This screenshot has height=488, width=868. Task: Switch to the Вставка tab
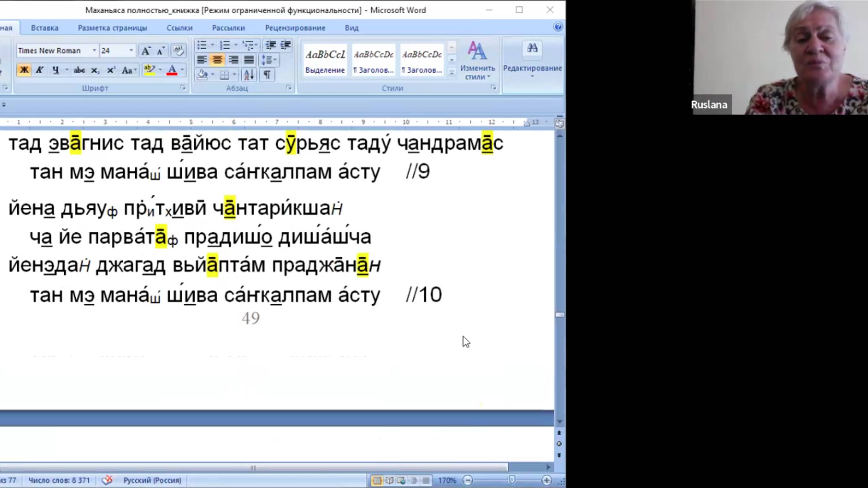coord(44,28)
